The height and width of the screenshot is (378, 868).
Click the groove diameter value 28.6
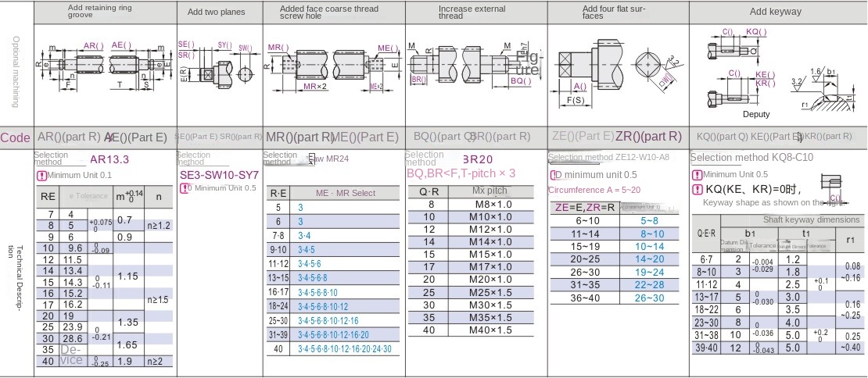[73, 338]
